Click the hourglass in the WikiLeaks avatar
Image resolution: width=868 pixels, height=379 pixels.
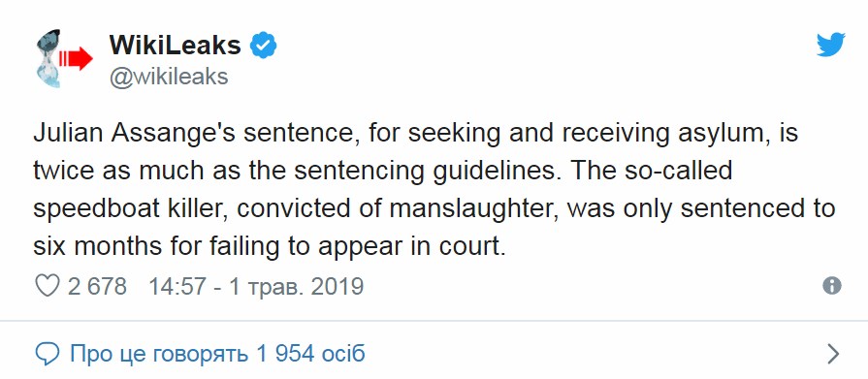click(48, 58)
